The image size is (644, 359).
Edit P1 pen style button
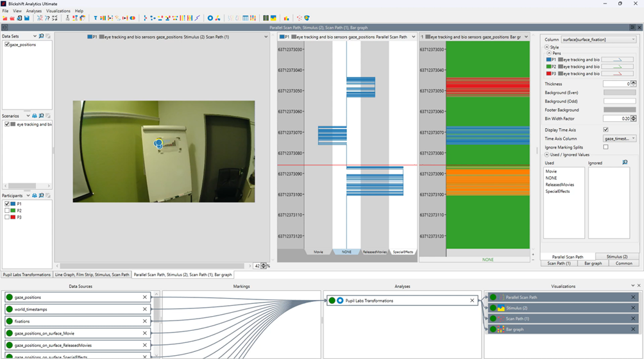point(617,60)
